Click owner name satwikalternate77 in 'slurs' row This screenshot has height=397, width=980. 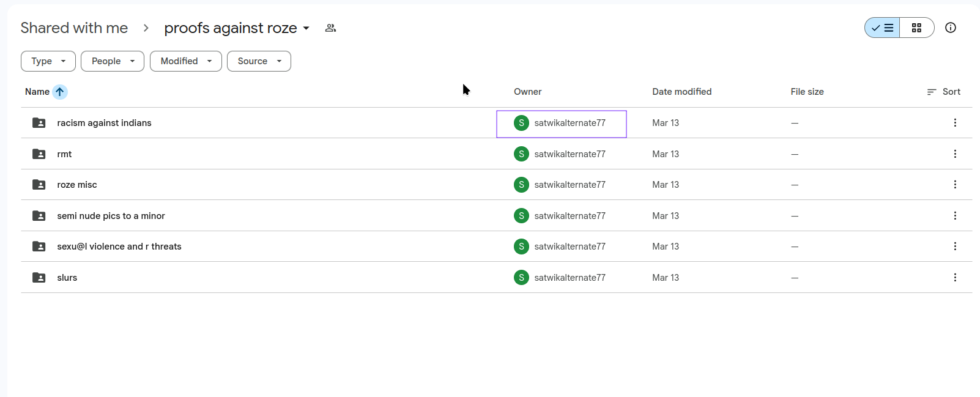pyautogui.click(x=570, y=278)
